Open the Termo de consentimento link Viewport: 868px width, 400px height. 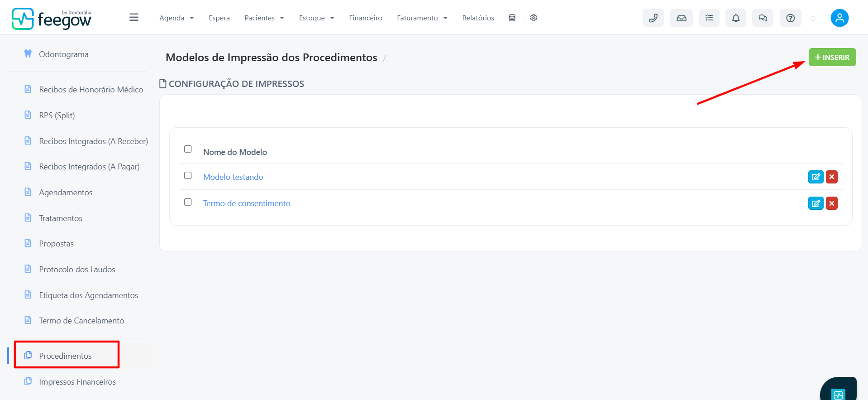click(247, 203)
